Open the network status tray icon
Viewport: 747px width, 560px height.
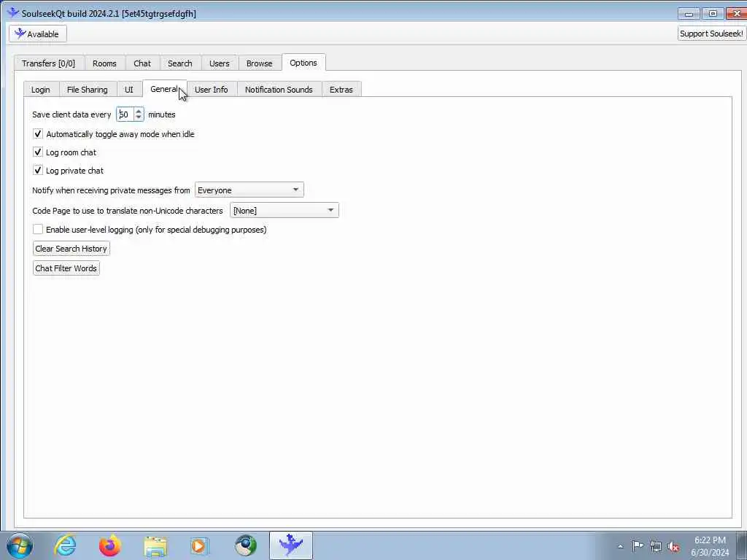(656, 546)
